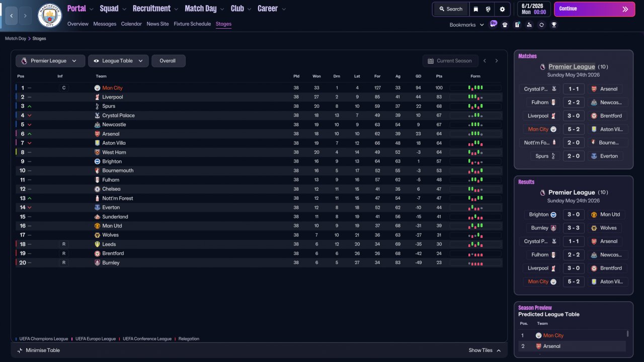The height and width of the screenshot is (362, 644).
Task: Expand the Portal menu chevron
Action: (x=91, y=9)
